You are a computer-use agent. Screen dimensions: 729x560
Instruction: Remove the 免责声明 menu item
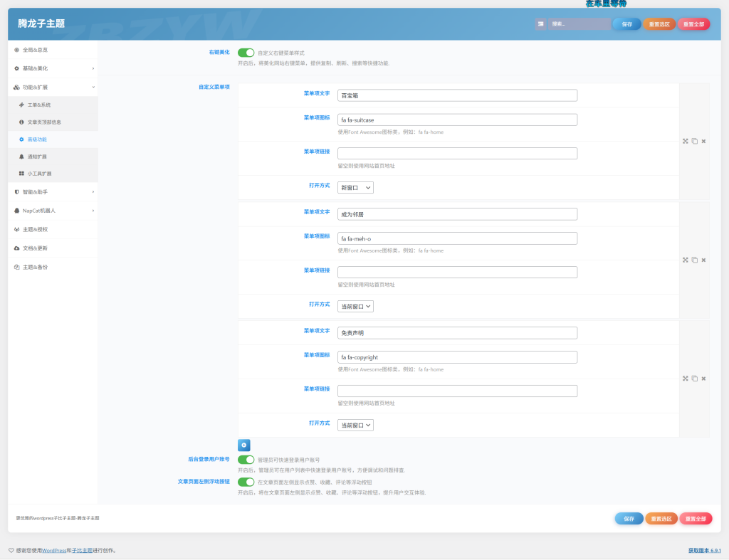[x=703, y=379]
